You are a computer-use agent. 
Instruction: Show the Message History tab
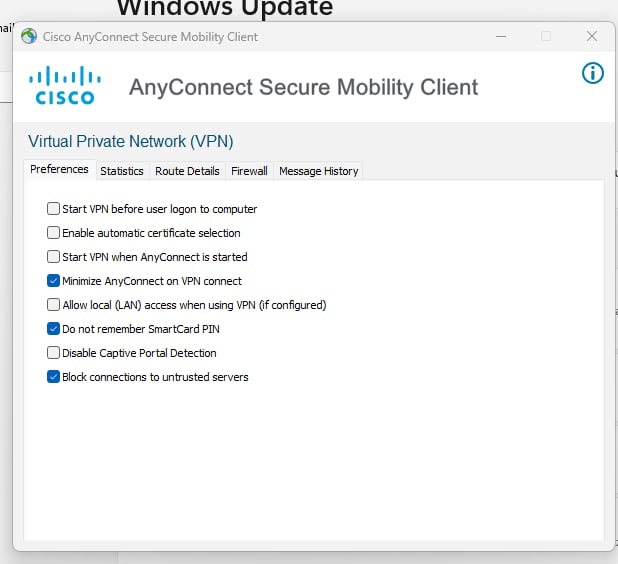coord(318,171)
